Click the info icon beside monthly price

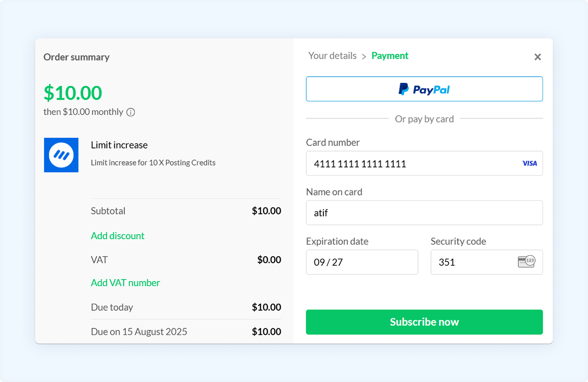click(131, 112)
